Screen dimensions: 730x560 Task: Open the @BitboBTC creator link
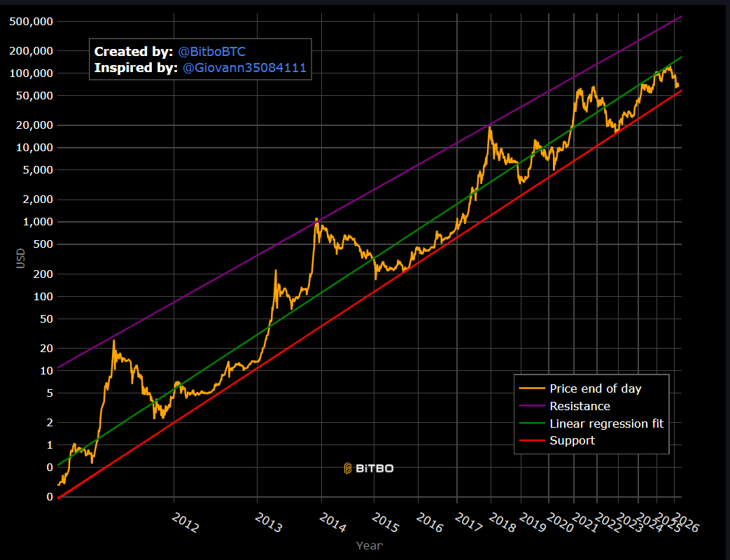[x=212, y=52]
